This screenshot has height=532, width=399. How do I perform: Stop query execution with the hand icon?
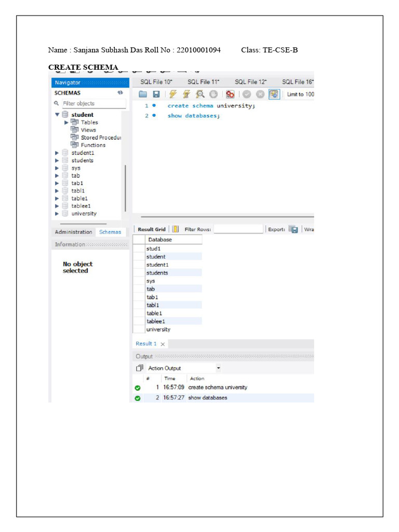coord(214,95)
